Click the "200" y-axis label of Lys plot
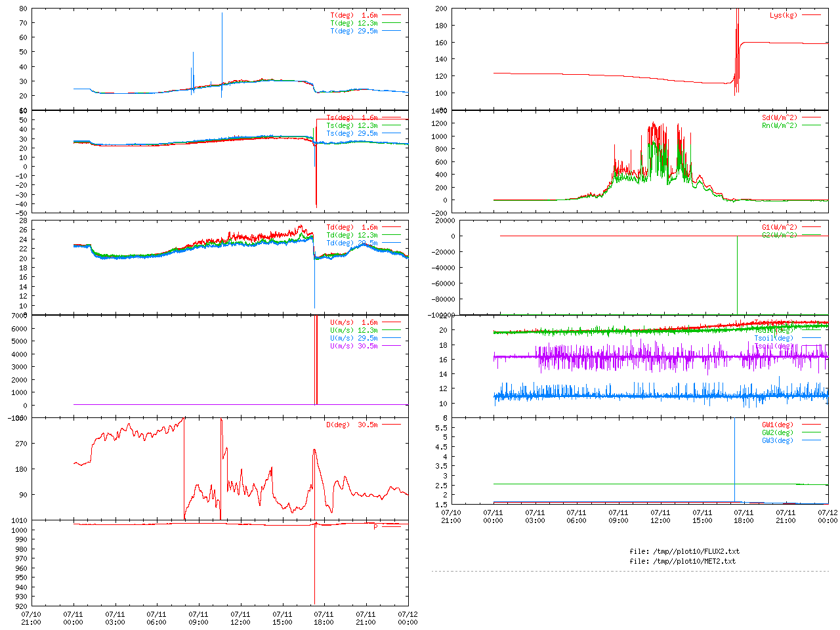This screenshot has width=840, height=630. [x=440, y=9]
